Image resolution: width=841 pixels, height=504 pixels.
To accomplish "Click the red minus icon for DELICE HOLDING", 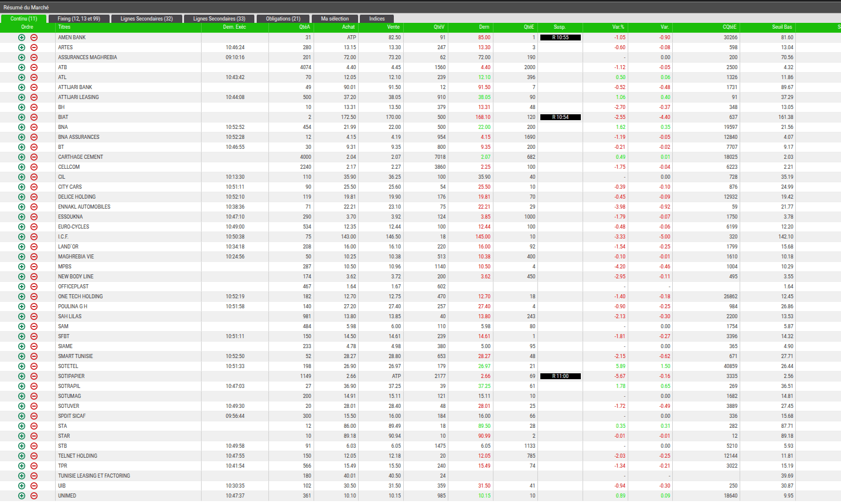I will [x=34, y=197].
